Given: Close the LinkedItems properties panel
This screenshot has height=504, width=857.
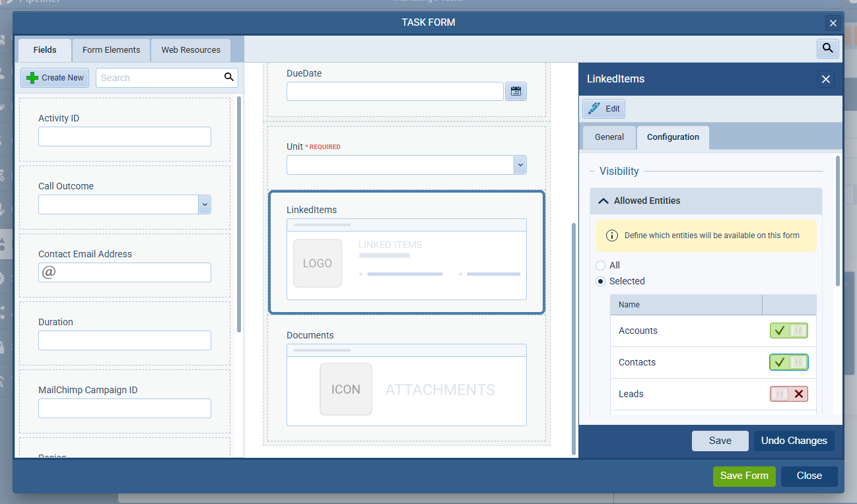Looking at the screenshot, I should click(825, 79).
